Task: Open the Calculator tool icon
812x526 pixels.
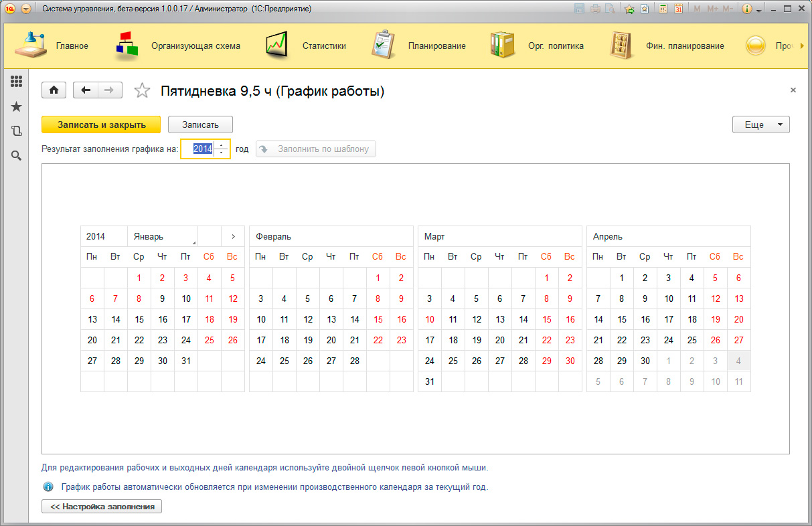Action: (x=663, y=9)
